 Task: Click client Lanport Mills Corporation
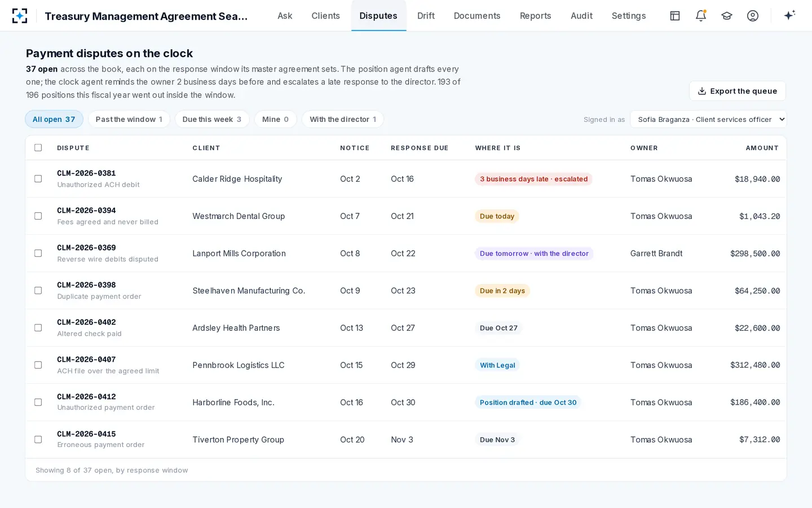tap(239, 253)
